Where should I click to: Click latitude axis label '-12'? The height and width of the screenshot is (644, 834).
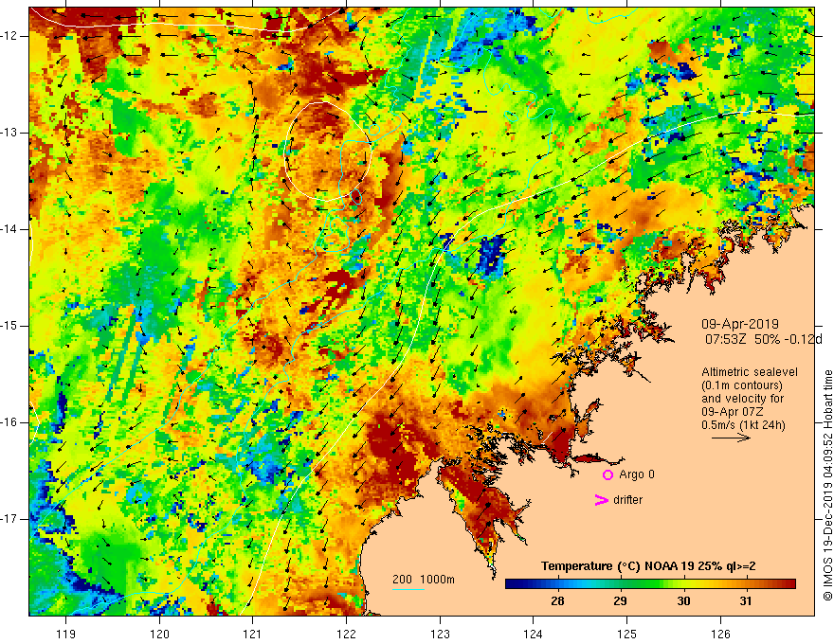(9, 36)
